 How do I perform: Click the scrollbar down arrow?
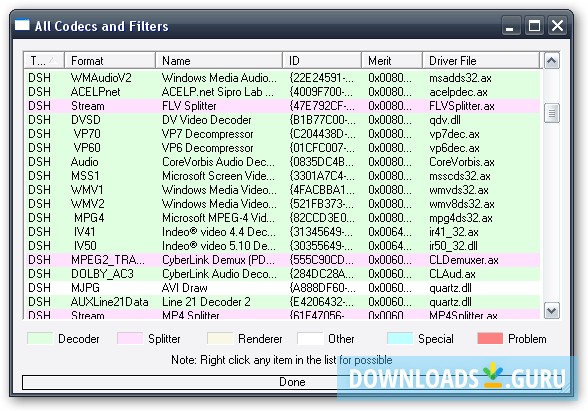point(551,310)
